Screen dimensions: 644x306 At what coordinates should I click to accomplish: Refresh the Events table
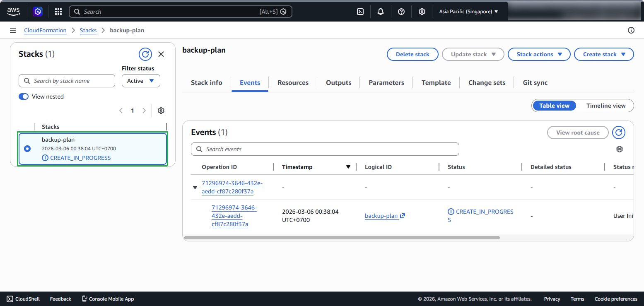click(619, 133)
